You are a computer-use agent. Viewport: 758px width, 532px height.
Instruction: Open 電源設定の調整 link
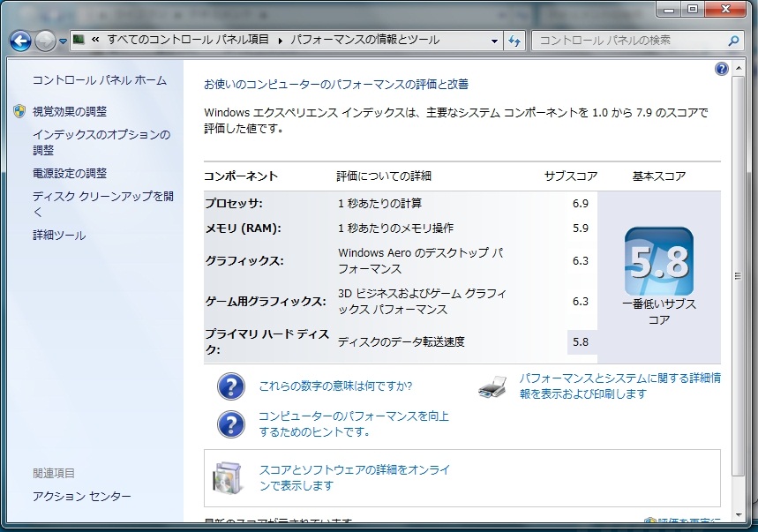coord(70,173)
